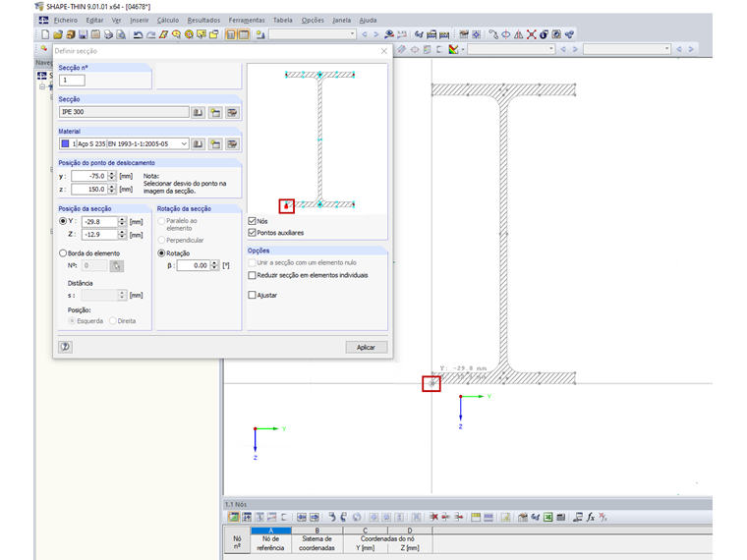Open the material library book icon

[x=198, y=143]
